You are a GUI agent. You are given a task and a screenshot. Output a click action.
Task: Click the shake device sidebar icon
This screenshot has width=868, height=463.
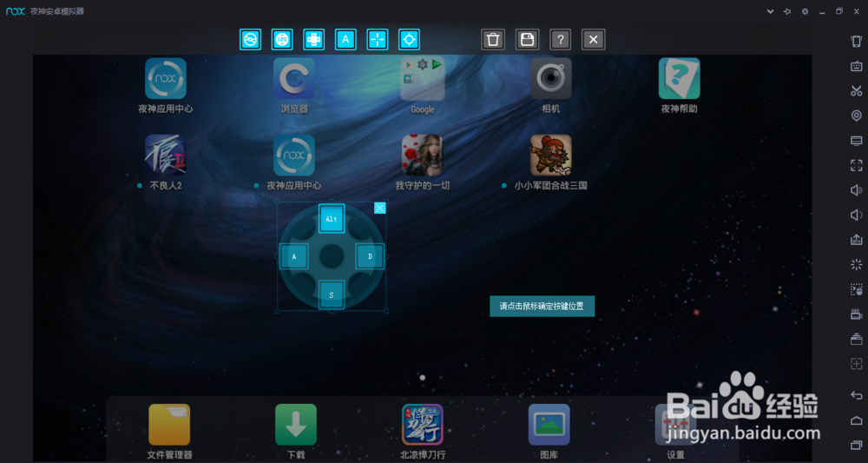[x=856, y=42]
